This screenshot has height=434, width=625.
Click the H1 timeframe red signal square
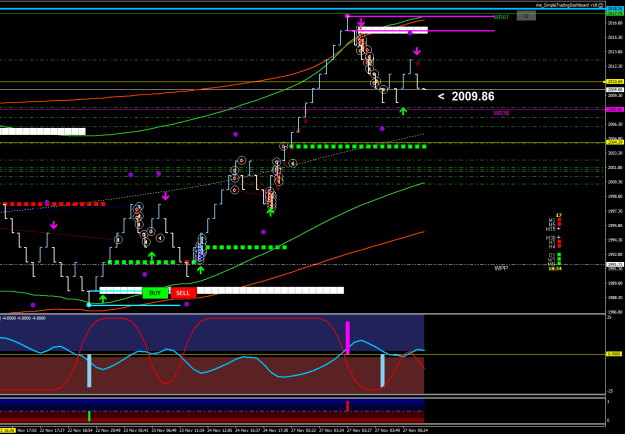click(x=559, y=242)
